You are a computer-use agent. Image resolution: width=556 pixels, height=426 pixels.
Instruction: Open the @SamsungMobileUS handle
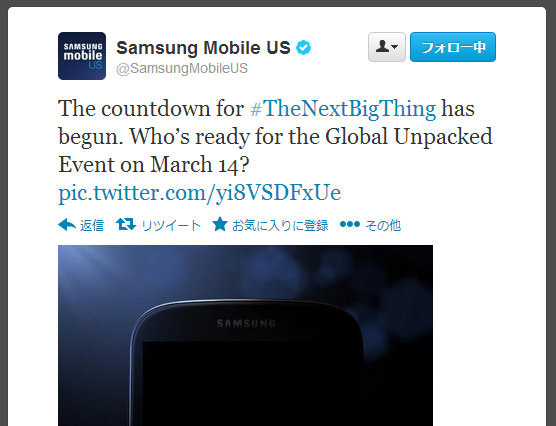[182, 68]
